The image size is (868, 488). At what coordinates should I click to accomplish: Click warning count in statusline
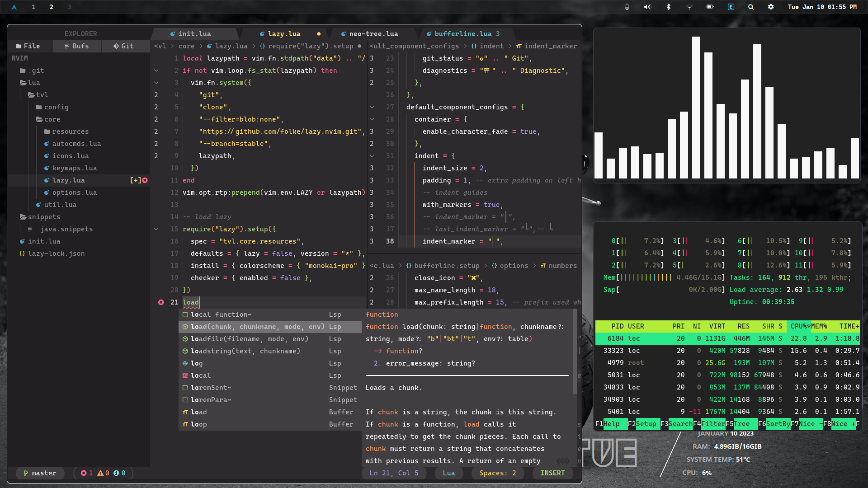[104, 473]
